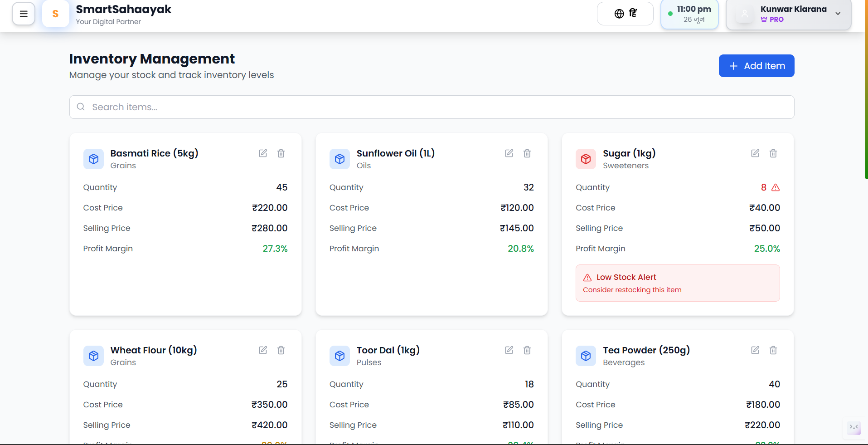The width and height of the screenshot is (868, 445).
Task: Click the Wheat Flour box icon
Action: tap(93, 356)
